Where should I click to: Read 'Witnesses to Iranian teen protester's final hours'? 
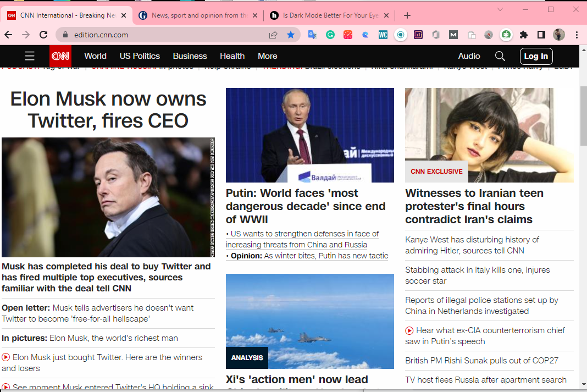474,206
